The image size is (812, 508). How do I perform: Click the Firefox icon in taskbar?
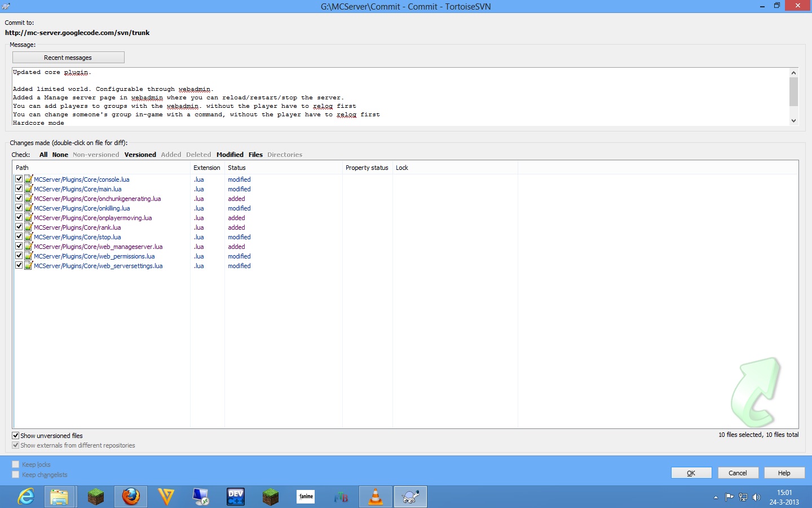pyautogui.click(x=131, y=497)
